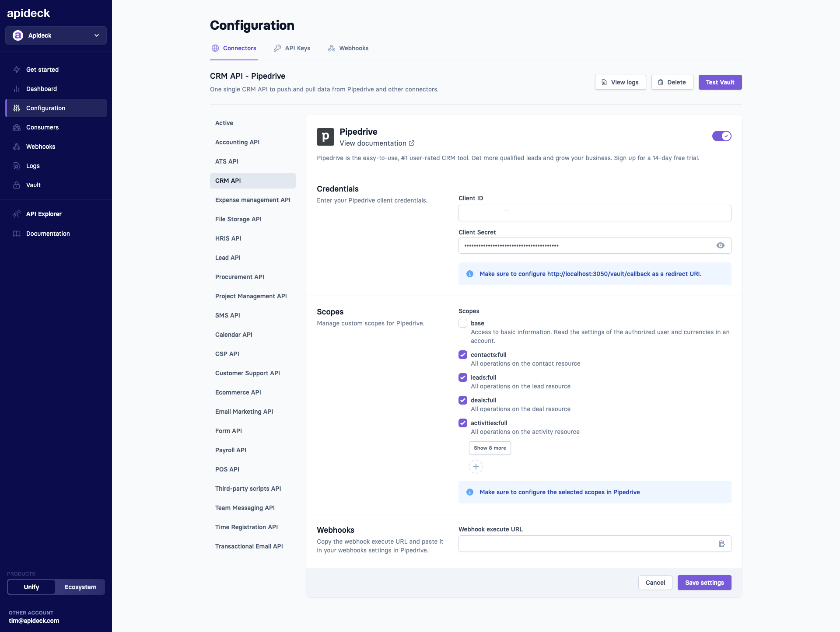Click the Client ID input field

pos(595,213)
